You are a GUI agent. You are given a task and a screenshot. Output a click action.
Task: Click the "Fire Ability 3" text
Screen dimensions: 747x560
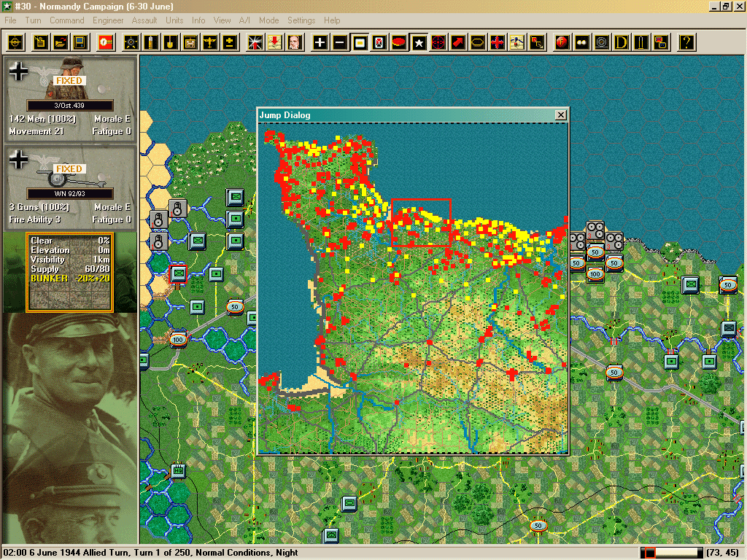[35, 219]
